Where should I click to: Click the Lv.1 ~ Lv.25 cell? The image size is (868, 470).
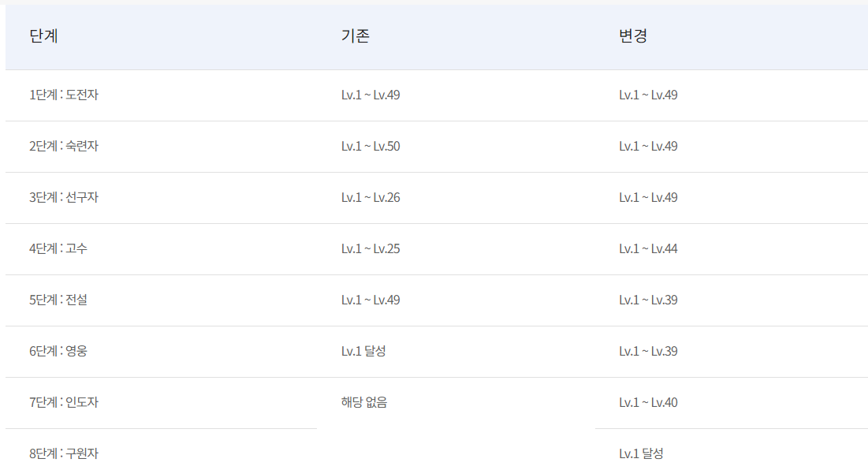[371, 248]
